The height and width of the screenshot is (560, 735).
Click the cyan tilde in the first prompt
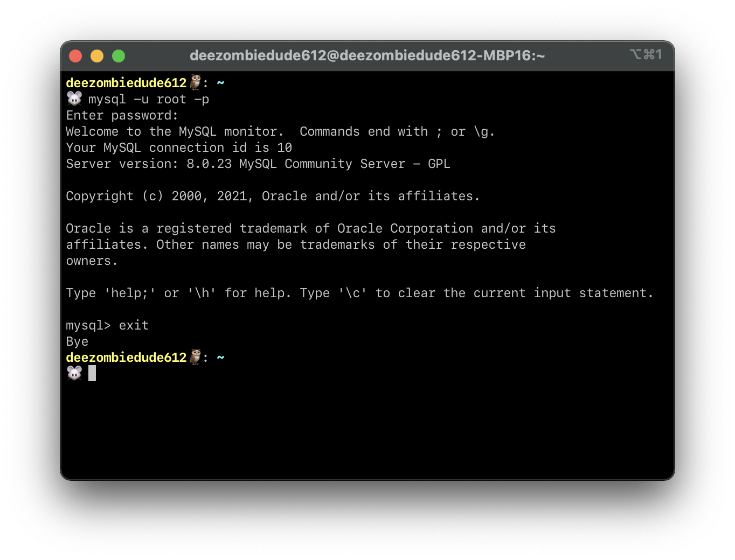pyautogui.click(x=220, y=83)
